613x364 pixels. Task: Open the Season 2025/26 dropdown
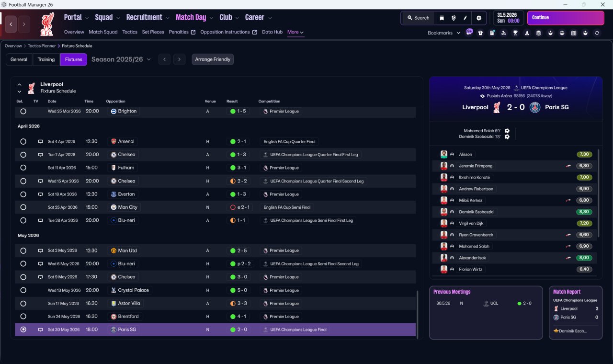point(121,59)
